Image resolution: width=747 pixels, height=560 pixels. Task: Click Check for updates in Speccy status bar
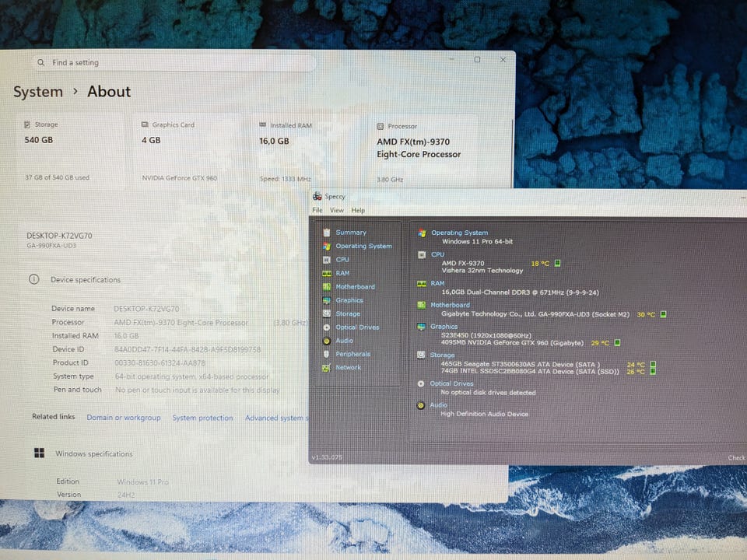tap(737, 457)
